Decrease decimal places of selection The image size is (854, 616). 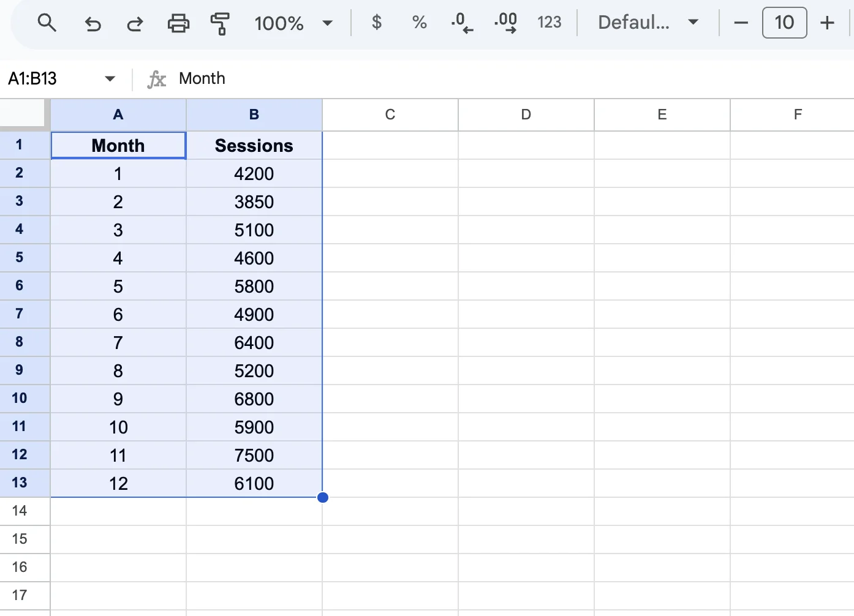(462, 23)
